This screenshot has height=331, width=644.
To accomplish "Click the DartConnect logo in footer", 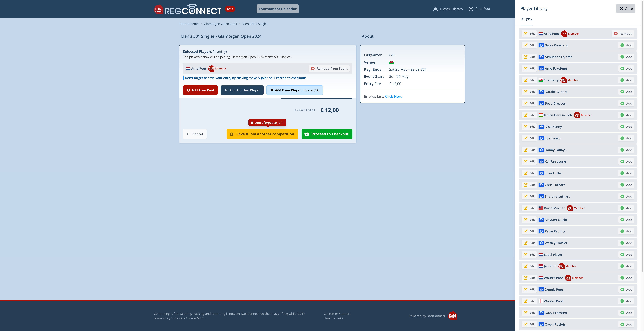I will click(x=452, y=316).
